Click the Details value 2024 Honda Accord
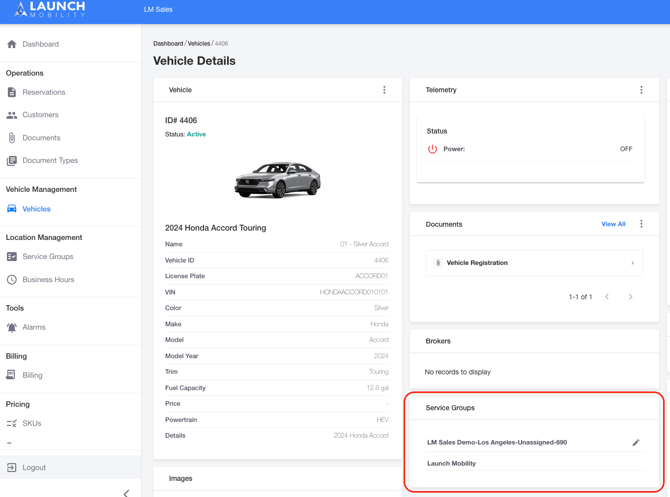670x497 pixels. (x=361, y=435)
